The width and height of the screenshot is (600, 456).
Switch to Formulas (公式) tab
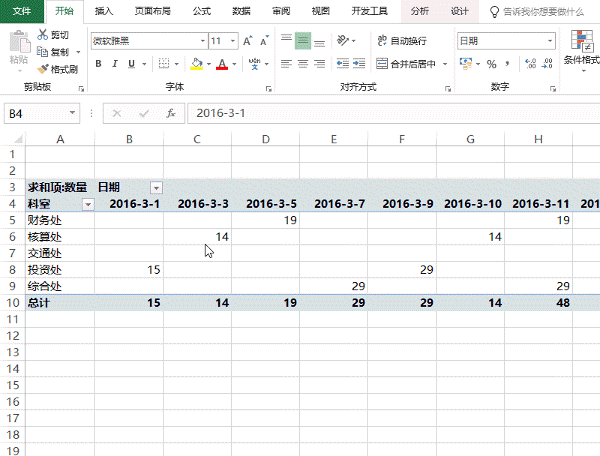point(202,11)
